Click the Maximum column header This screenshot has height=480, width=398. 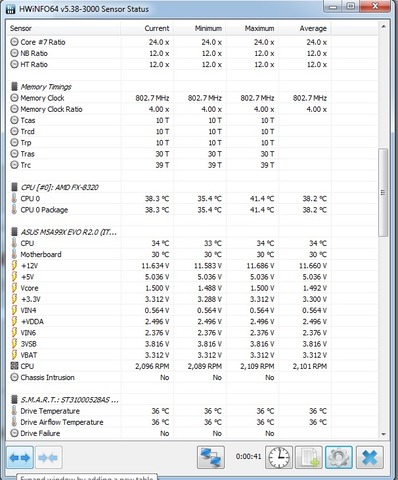[252, 29]
